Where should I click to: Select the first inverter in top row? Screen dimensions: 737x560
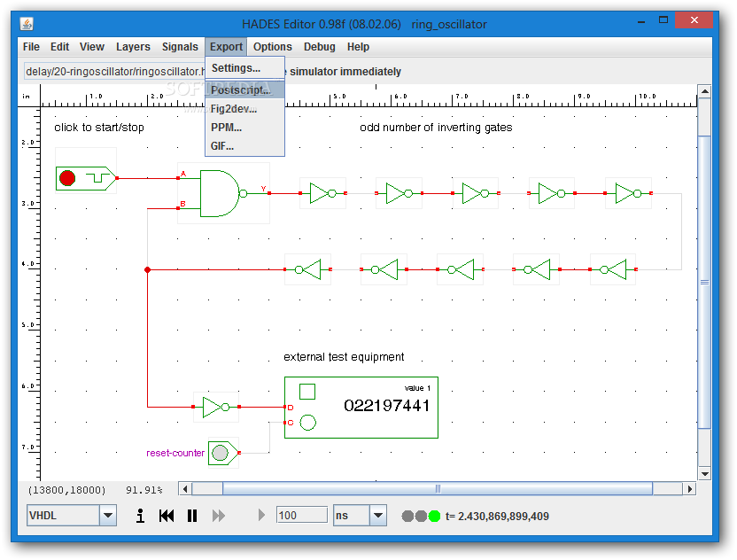tap(323, 193)
